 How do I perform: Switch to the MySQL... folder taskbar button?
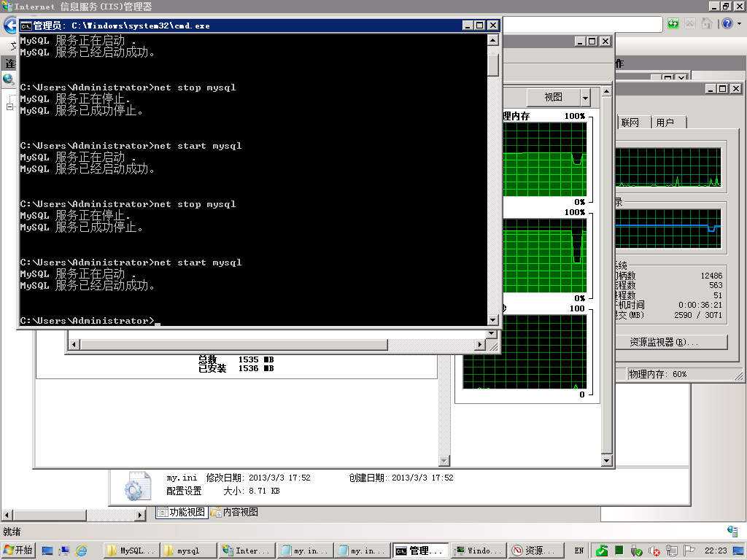131,551
